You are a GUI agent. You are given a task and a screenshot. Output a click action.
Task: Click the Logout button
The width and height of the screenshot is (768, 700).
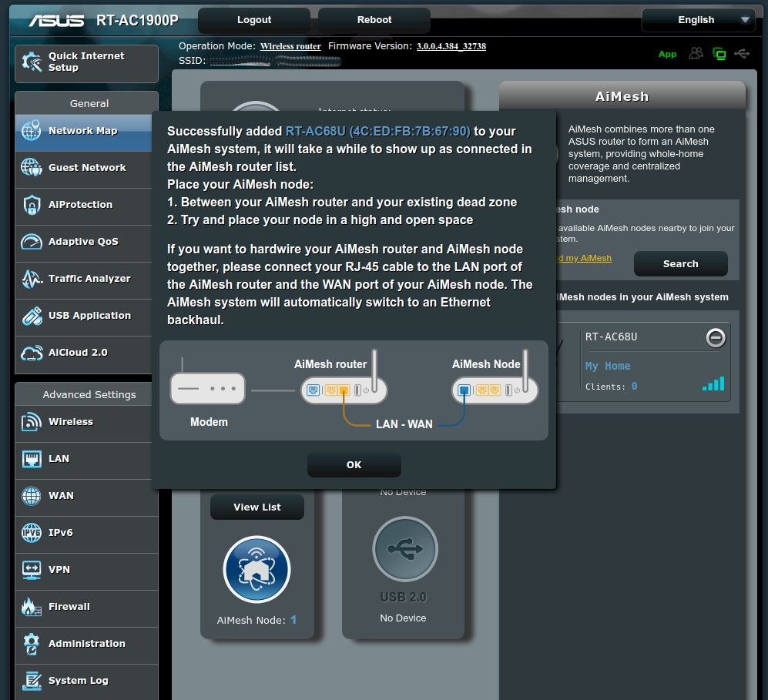coord(253,20)
